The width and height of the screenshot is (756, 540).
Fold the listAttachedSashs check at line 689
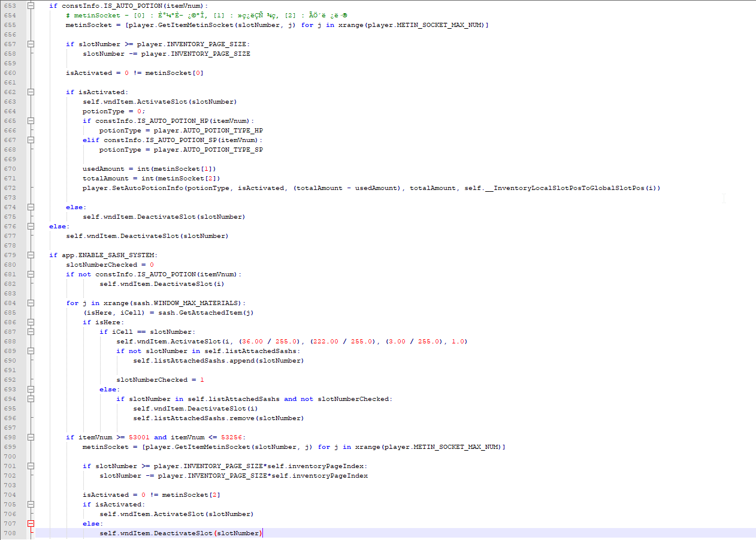pos(31,351)
